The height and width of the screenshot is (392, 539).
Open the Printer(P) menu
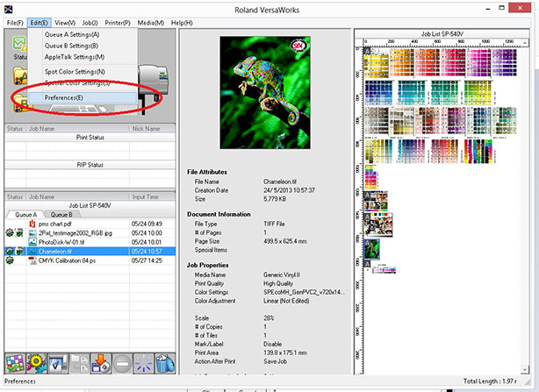pyautogui.click(x=112, y=21)
